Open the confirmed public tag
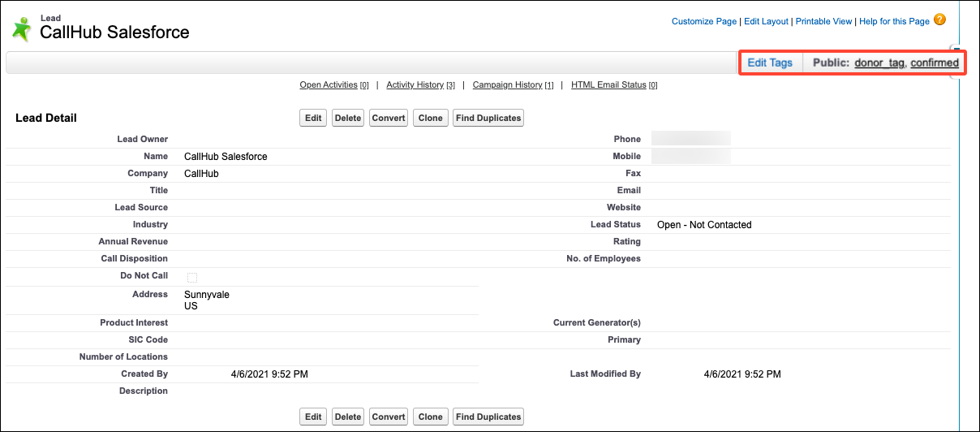Image resolution: width=980 pixels, height=432 pixels. (935, 63)
